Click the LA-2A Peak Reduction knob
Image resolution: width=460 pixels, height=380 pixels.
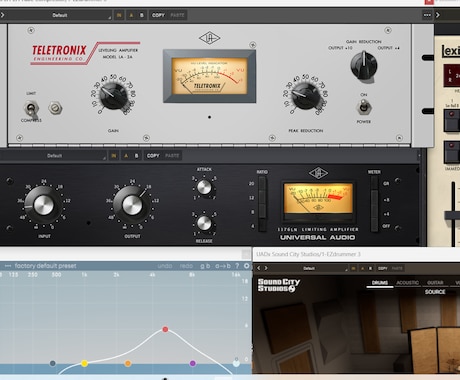pos(305,96)
